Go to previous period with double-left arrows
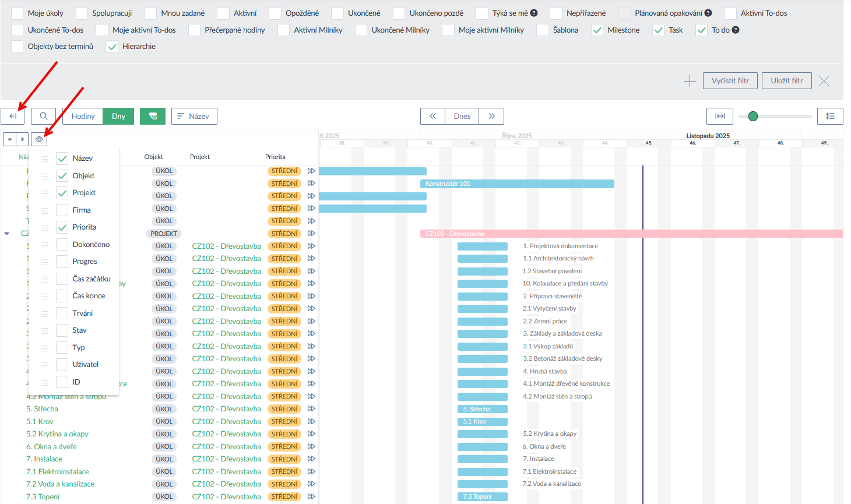This screenshot has height=504, width=851. 432,116
